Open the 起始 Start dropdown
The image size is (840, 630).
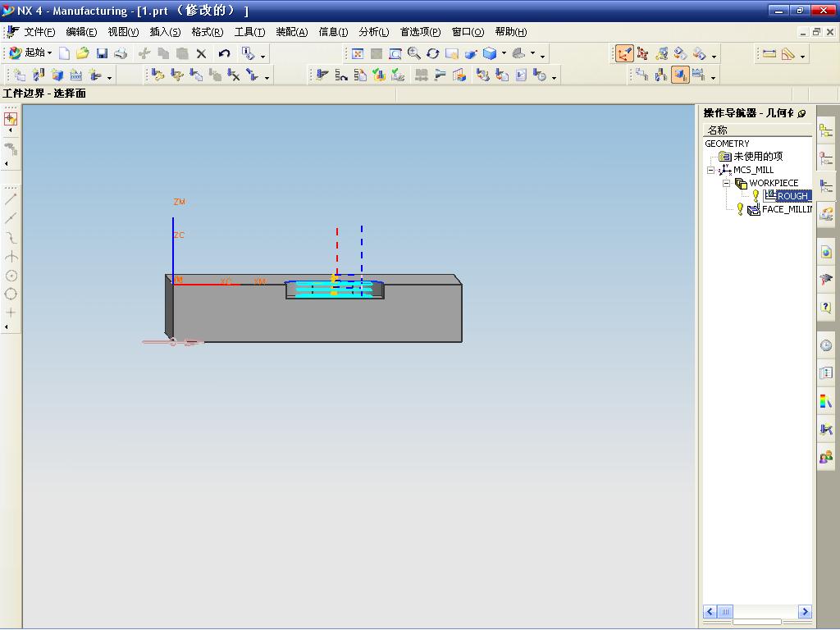pyautogui.click(x=31, y=53)
